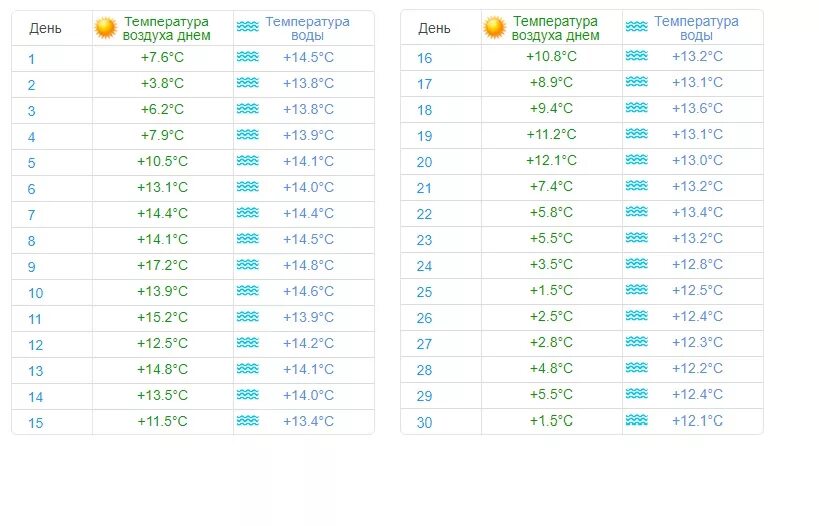Viewport: 819px width, 526px height.
Task: Click the wave icon in day 30 row
Action: pos(637,420)
